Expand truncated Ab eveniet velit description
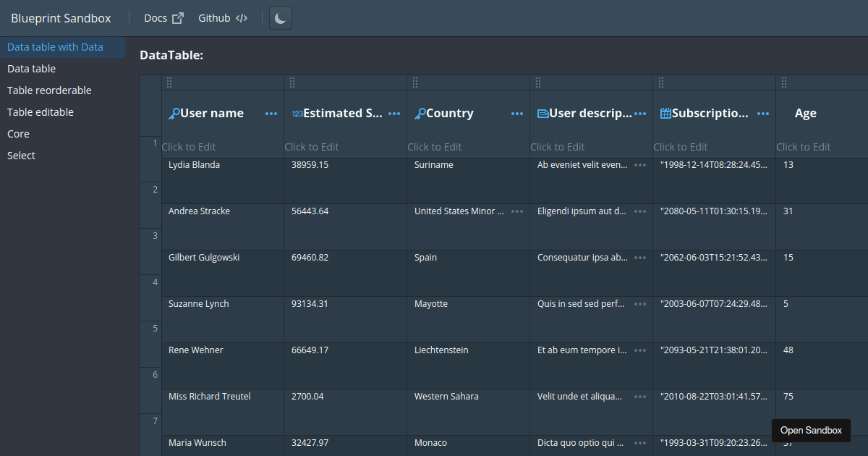 click(640, 165)
